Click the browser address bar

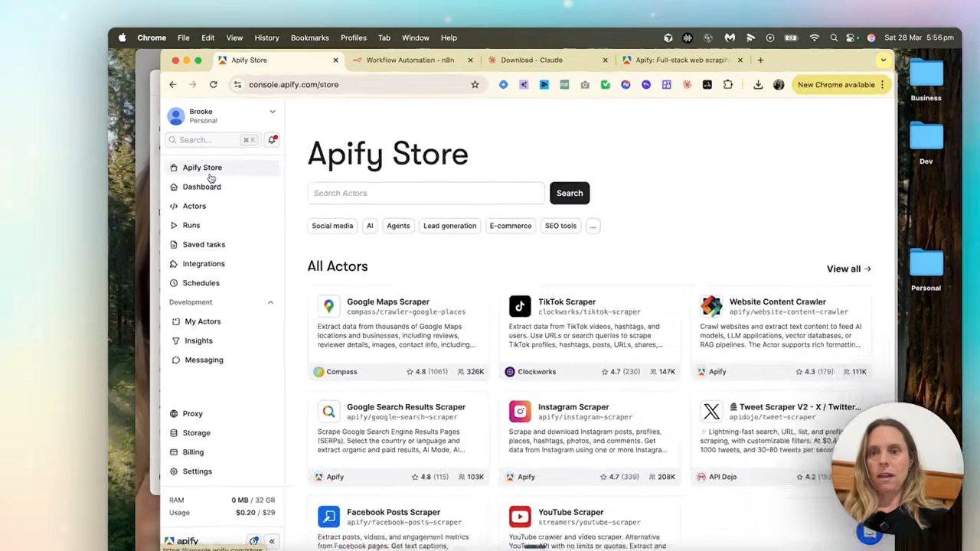click(x=356, y=85)
